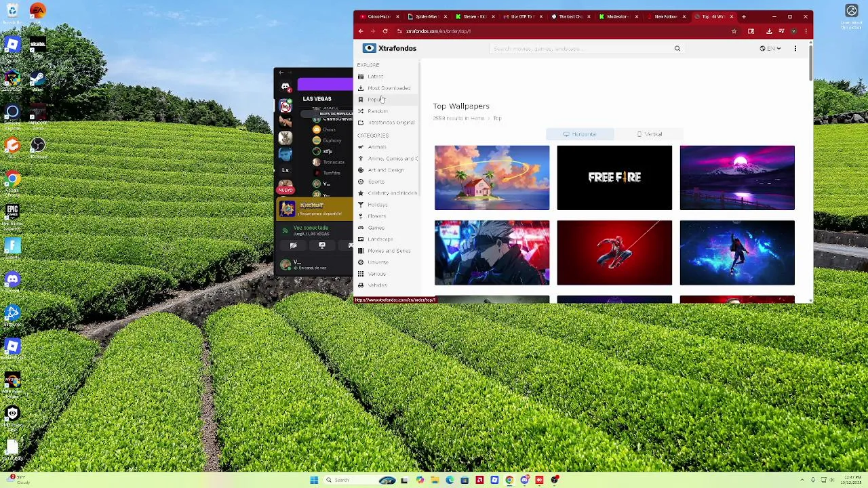This screenshot has width=868, height=488.
Task: Bookmark this page with the star
Action: click(x=734, y=31)
